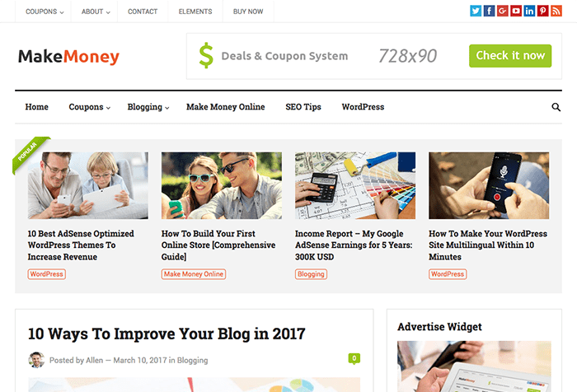Open the RSS feed icon
The image size is (577, 392).
point(556,11)
